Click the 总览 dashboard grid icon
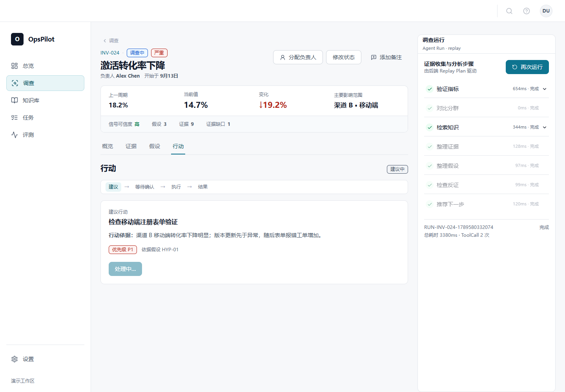The width and height of the screenshot is (565, 392). coord(15,66)
